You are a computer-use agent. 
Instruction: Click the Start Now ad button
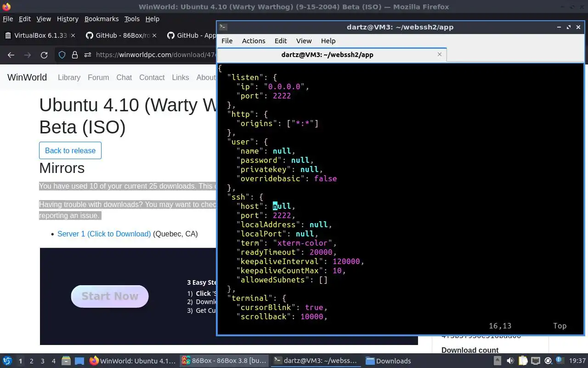(x=110, y=296)
